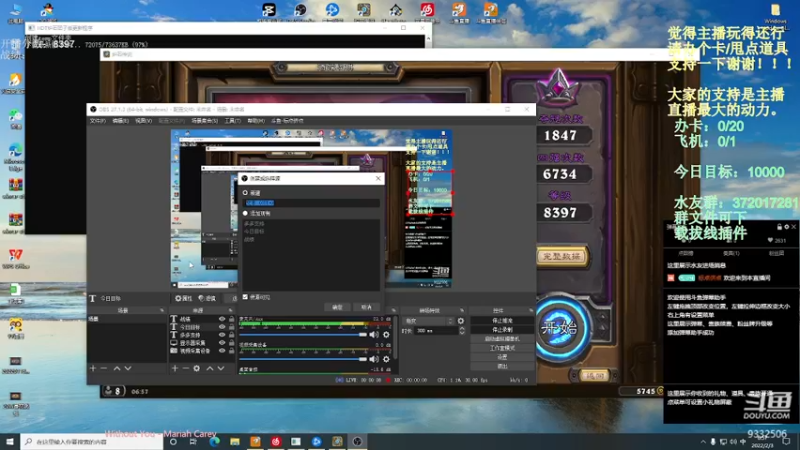Open the scene transition type dropdown
The image size is (800, 450).
click(428, 321)
